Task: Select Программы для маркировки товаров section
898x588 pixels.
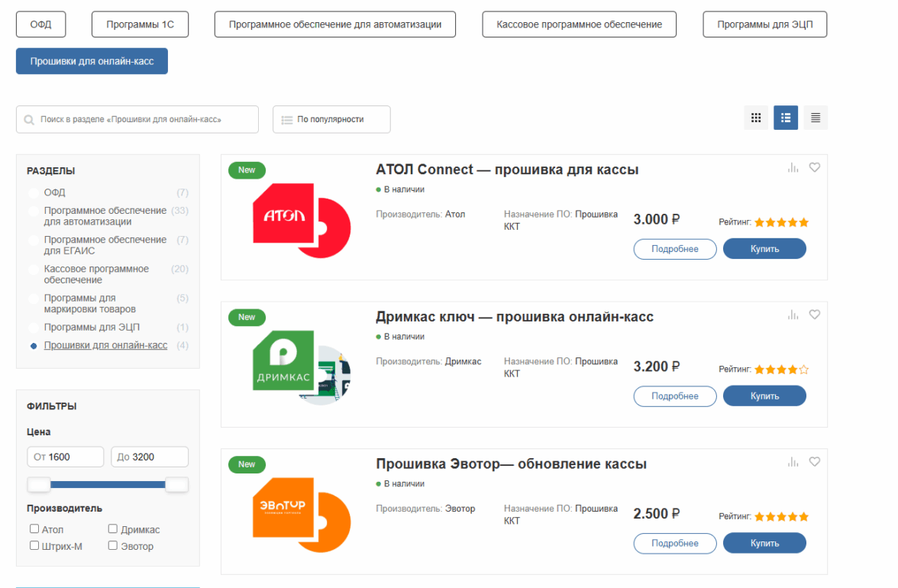Action: (90, 303)
